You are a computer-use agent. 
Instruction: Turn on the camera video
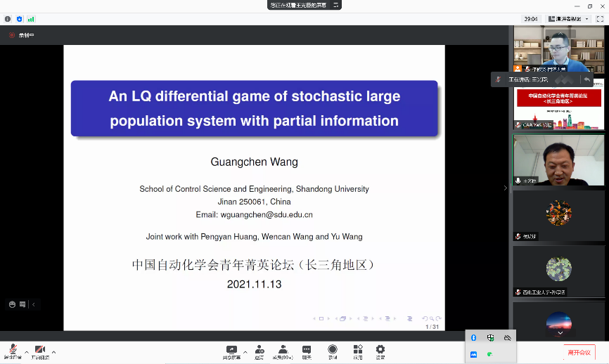tap(40, 350)
